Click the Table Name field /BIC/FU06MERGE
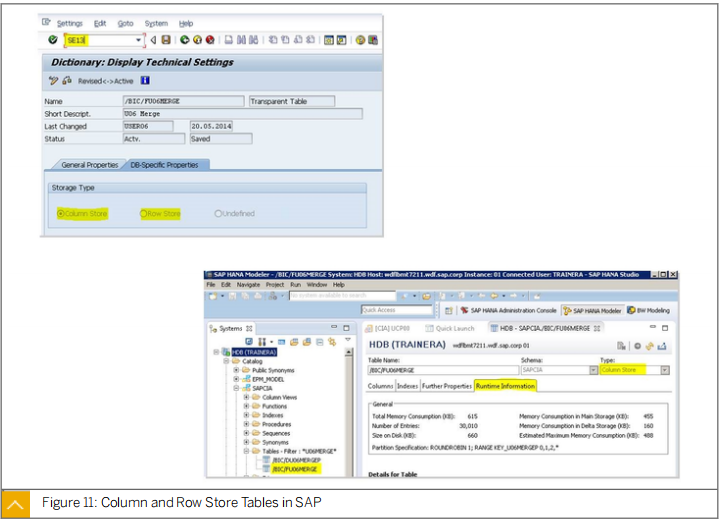The image size is (719, 521). coord(443,370)
